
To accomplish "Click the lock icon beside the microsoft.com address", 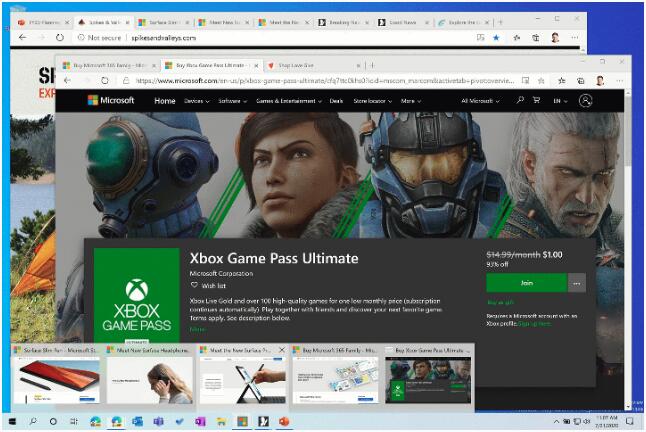I will [126, 81].
